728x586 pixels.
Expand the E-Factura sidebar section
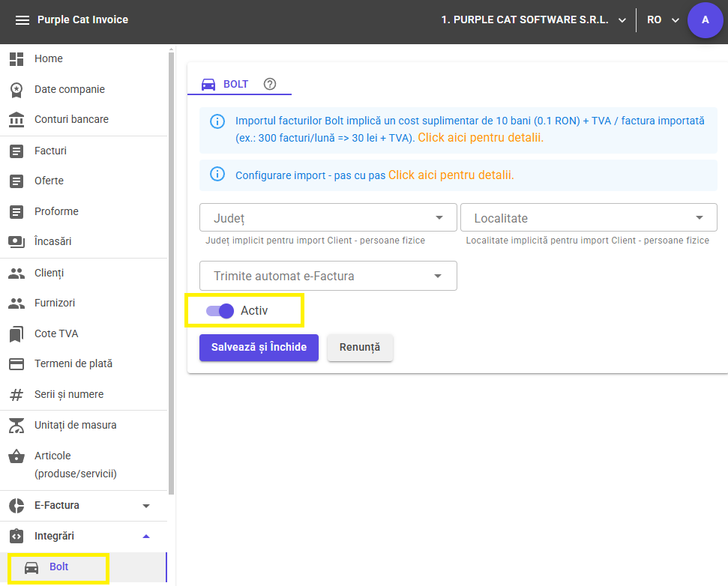[x=83, y=506]
